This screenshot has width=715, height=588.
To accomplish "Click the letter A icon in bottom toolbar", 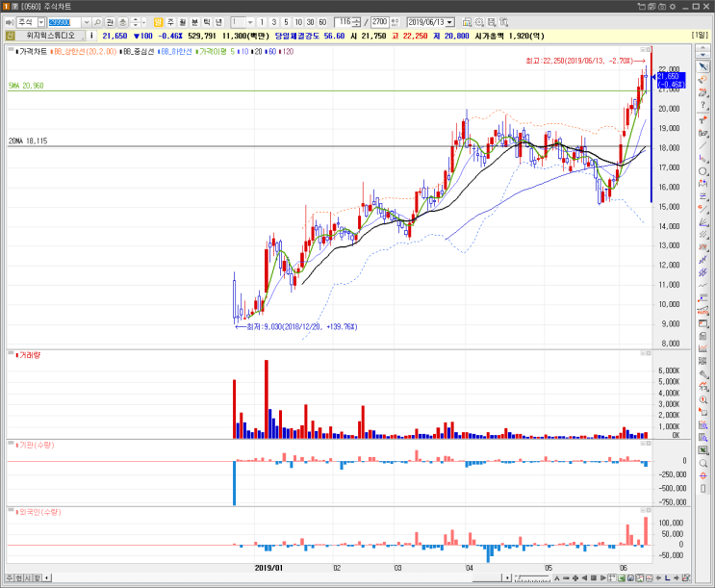I will (x=557, y=578).
